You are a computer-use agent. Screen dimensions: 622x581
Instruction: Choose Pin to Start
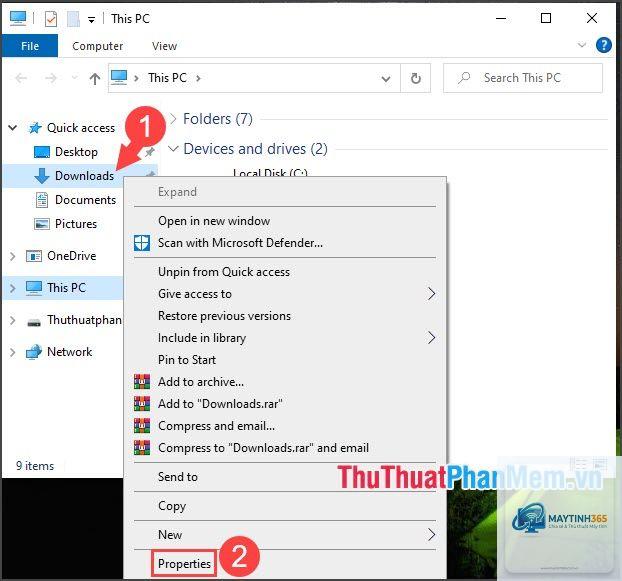285,360
